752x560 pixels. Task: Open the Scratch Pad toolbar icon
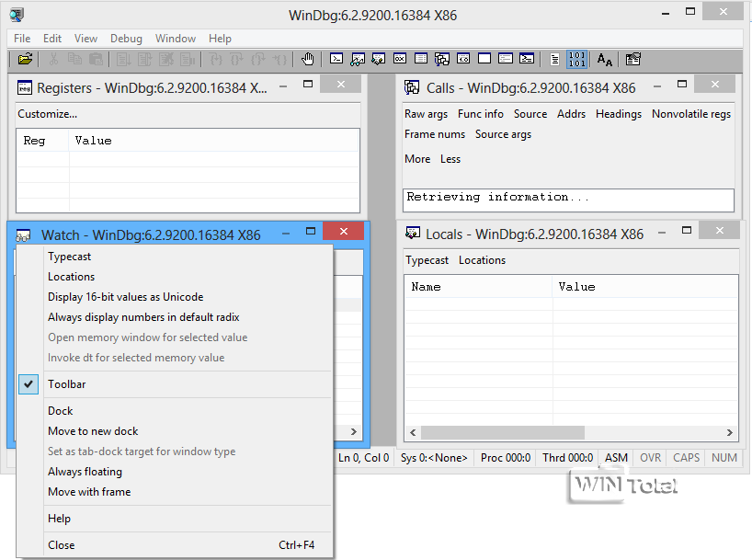pos(484,59)
